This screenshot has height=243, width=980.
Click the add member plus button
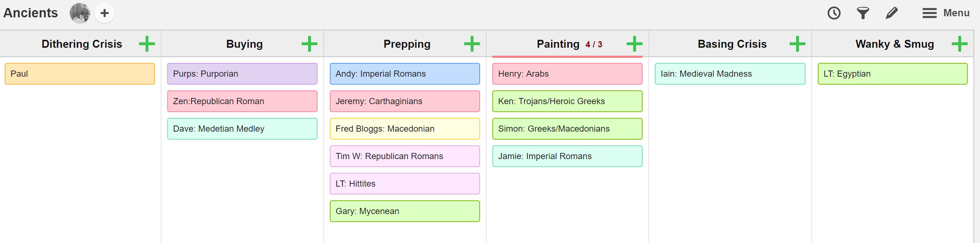click(105, 13)
